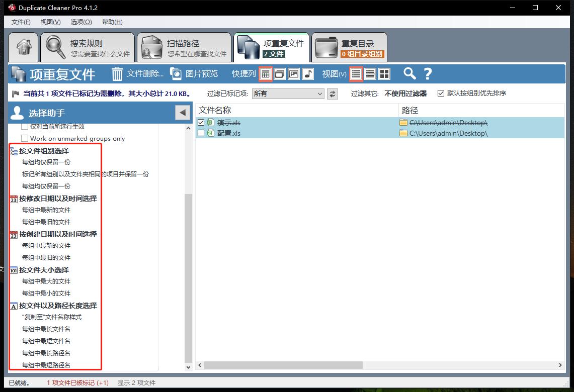Click the file list horizontal scrollbar thumb
Image resolution: width=574 pixels, height=392 pixels.
coord(283,365)
